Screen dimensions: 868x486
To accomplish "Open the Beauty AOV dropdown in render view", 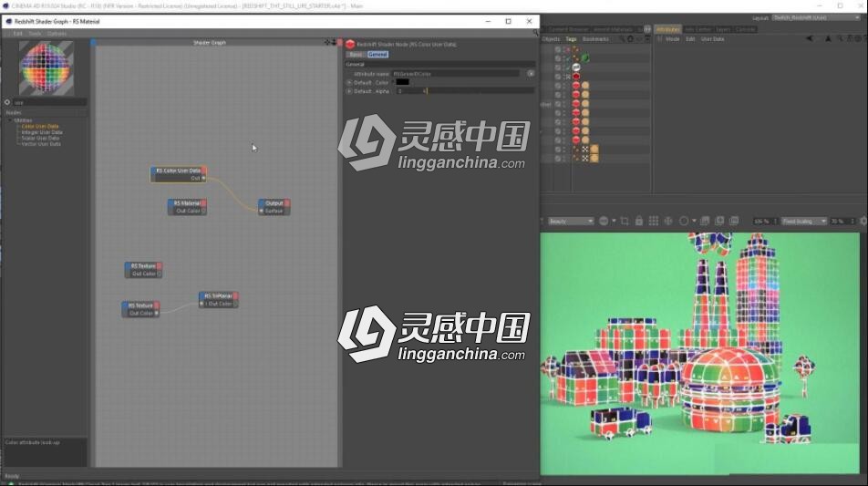I will click(571, 222).
